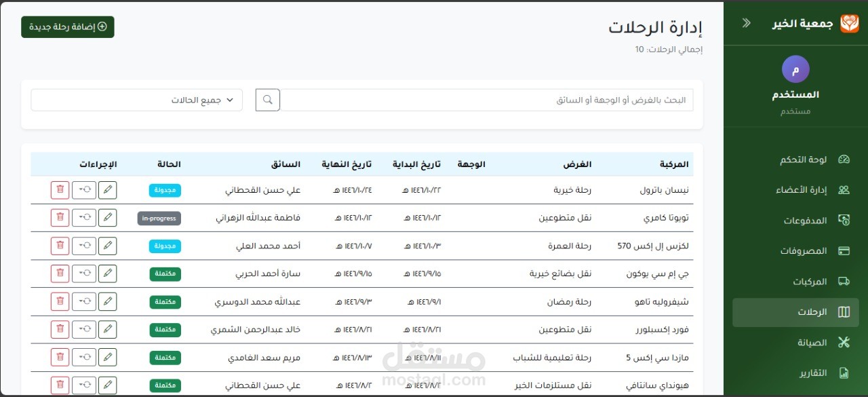Select الرحلات in the sidebar

point(795,312)
